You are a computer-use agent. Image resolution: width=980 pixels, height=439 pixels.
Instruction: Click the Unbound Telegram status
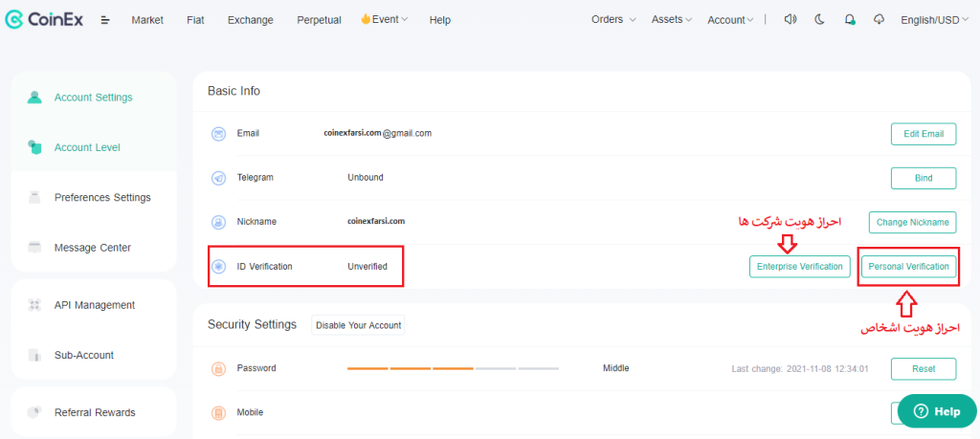pyautogui.click(x=365, y=177)
